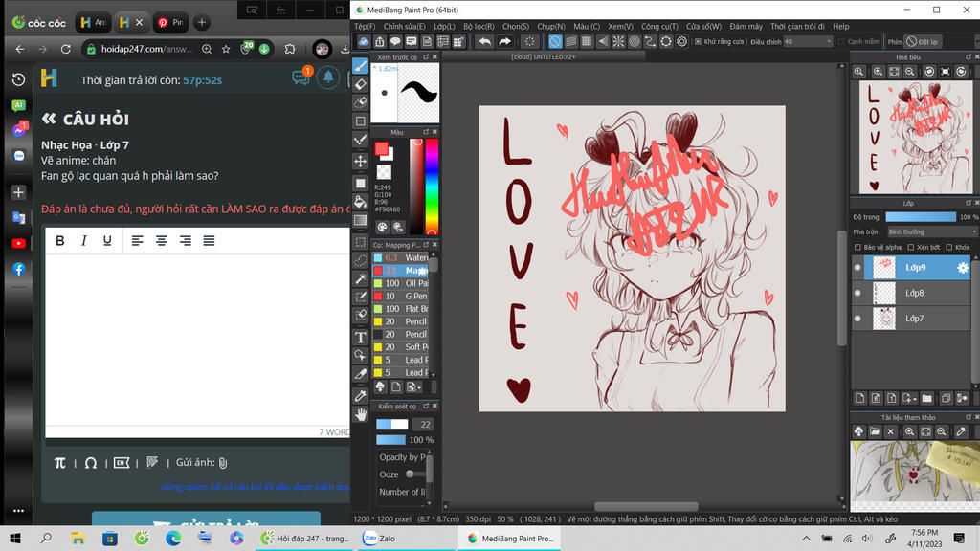
Task: Click the Undo arrow in MediBang toolbar
Action: [x=484, y=42]
